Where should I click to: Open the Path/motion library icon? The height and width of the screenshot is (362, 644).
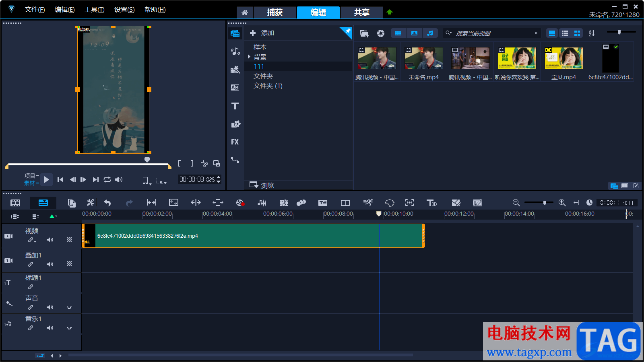point(235,160)
